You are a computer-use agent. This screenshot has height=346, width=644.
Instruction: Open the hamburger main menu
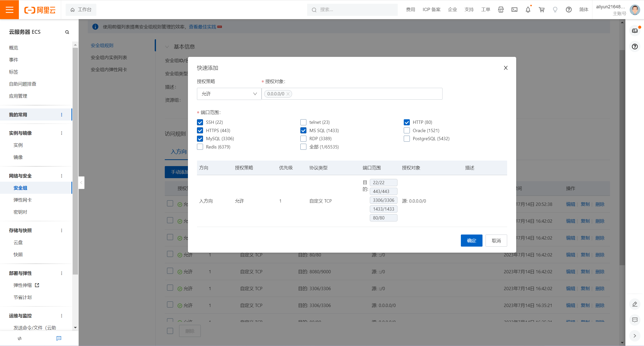click(x=9, y=10)
